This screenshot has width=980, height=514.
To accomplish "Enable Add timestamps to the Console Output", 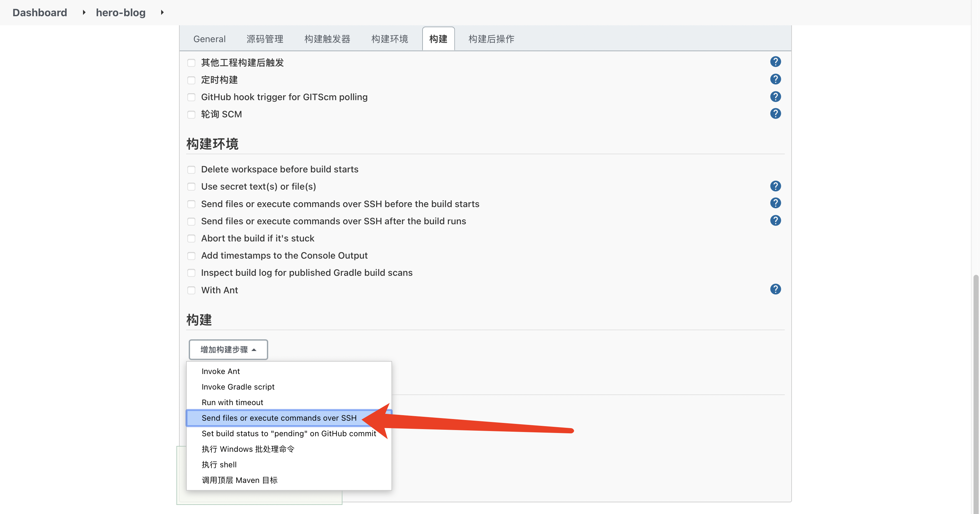I will point(191,255).
